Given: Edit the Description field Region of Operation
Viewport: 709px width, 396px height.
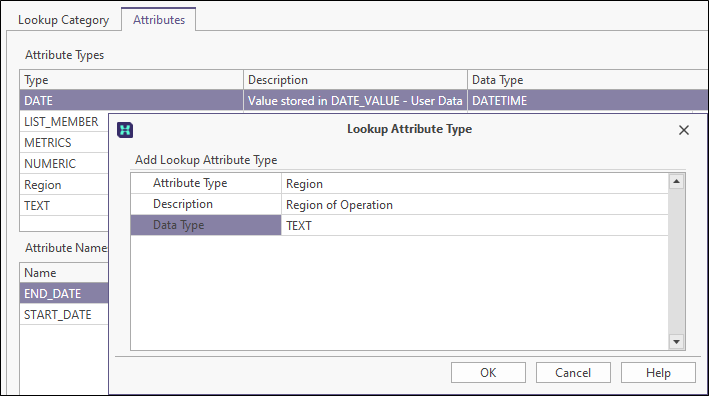Looking at the screenshot, I should [x=474, y=204].
